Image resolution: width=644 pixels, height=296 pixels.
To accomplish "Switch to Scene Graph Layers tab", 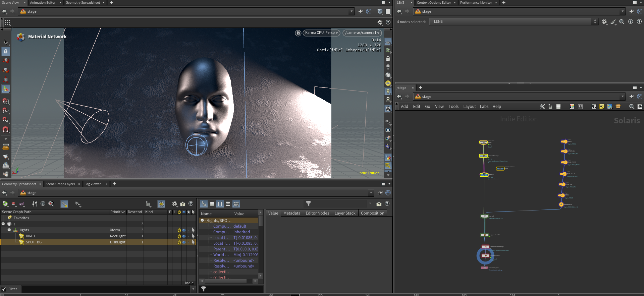I will 60,184.
